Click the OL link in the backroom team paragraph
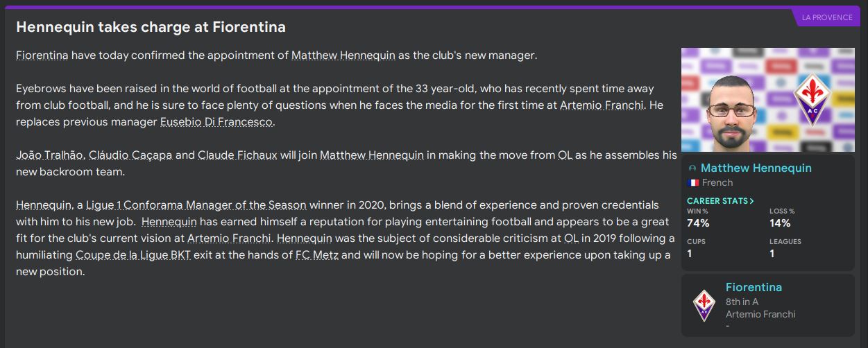 [x=565, y=155]
